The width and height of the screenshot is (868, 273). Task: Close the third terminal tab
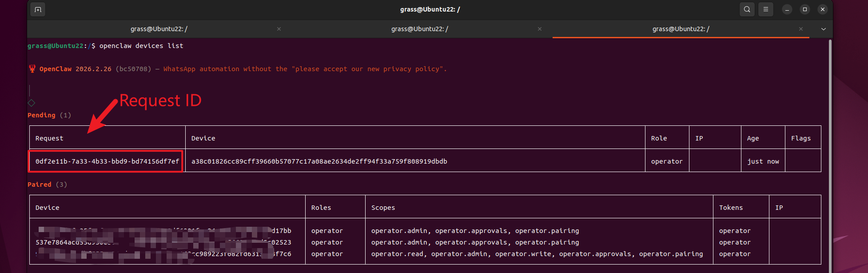(x=801, y=29)
